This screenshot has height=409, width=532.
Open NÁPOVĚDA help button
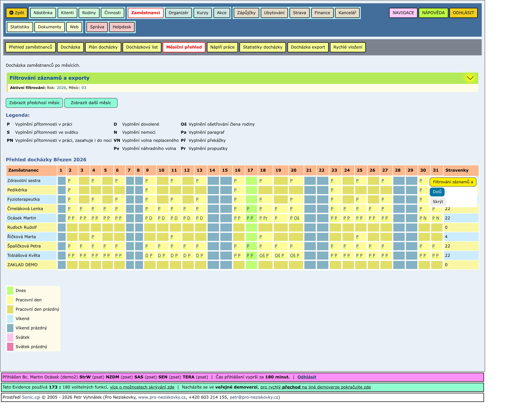click(x=433, y=13)
